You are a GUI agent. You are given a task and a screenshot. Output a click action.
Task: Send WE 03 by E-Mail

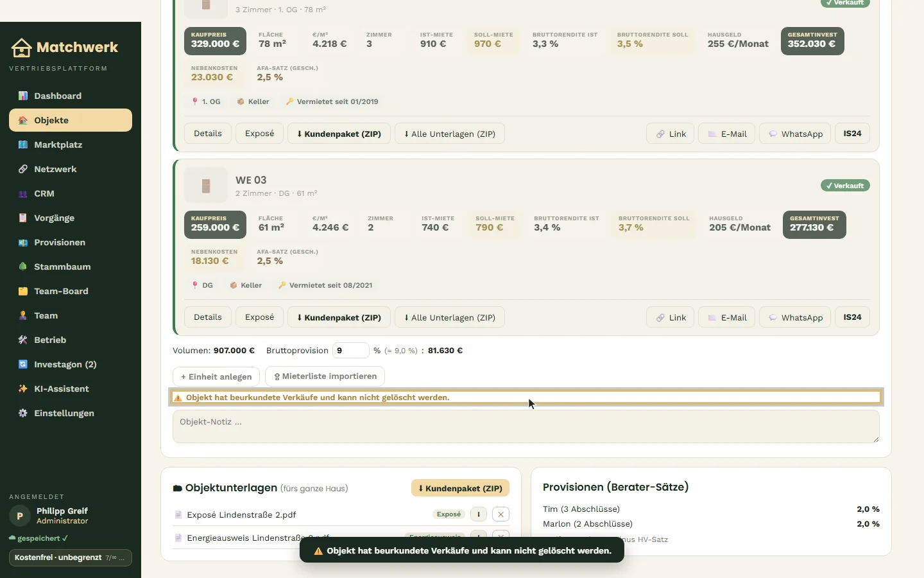[x=727, y=317]
